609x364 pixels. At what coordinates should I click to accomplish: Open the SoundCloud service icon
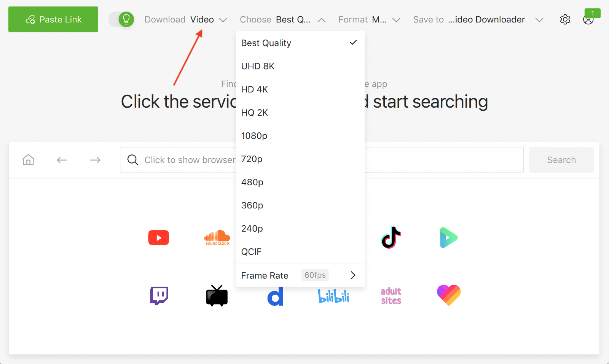[217, 238]
